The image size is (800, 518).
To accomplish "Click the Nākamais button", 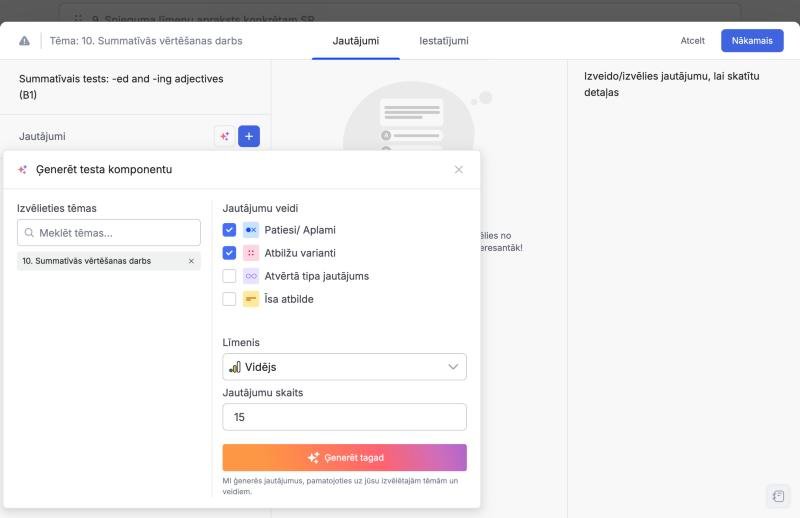I will point(752,41).
